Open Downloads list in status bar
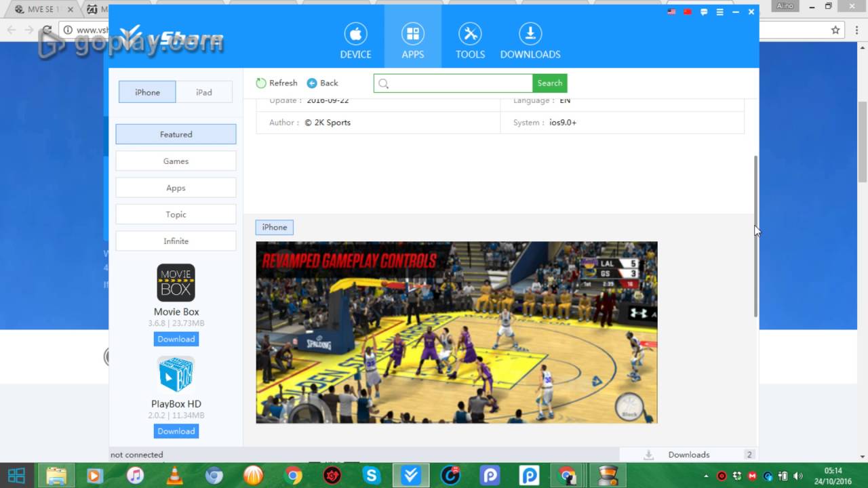868x488 pixels. (689, 455)
